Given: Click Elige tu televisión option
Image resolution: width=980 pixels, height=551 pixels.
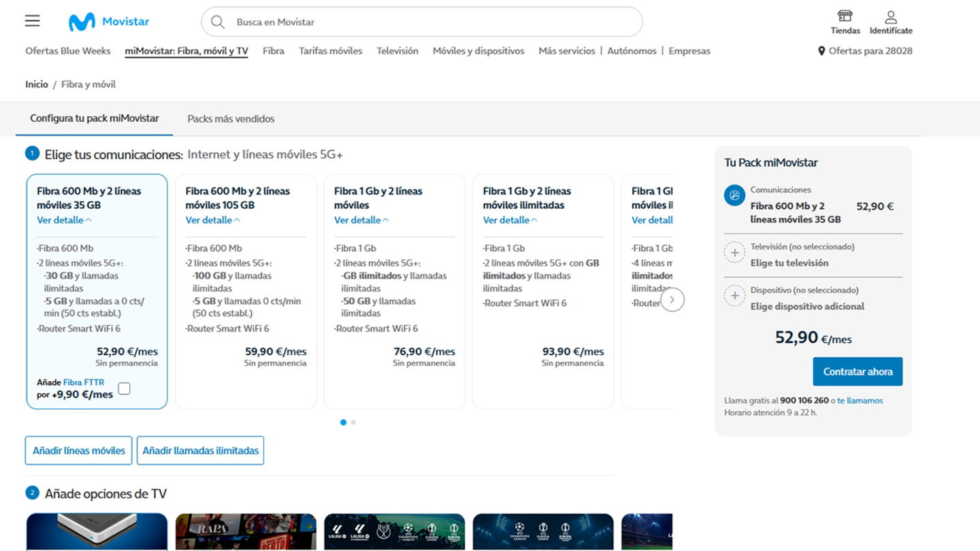Looking at the screenshot, I should [x=789, y=263].
